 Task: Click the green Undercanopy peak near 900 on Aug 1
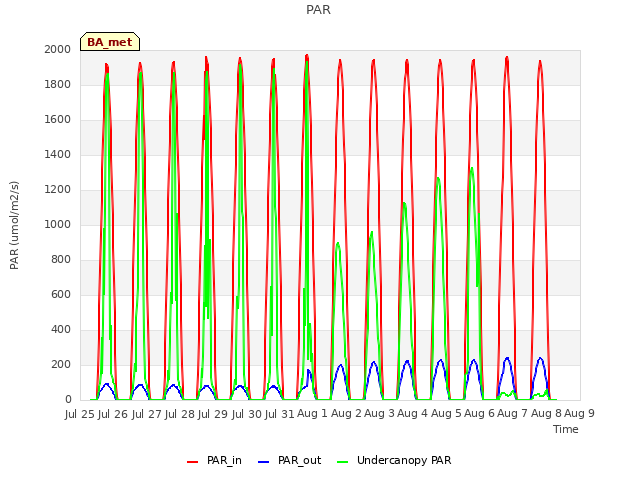click(x=338, y=243)
